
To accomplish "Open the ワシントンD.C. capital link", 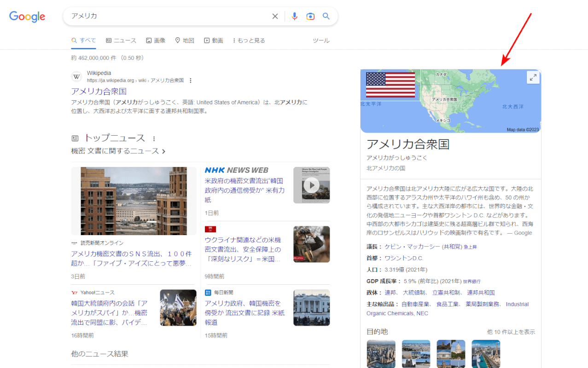I will (x=404, y=258).
